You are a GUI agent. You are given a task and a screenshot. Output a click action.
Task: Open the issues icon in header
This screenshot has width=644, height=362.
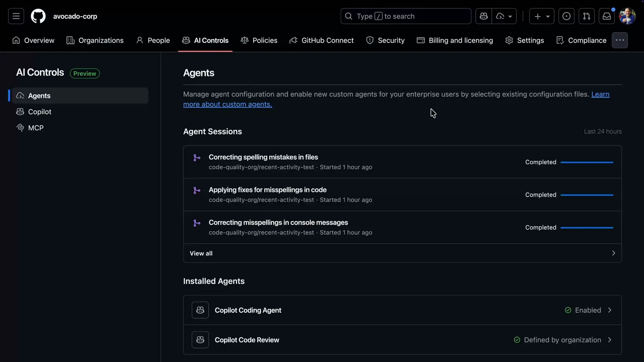[566, 16]
